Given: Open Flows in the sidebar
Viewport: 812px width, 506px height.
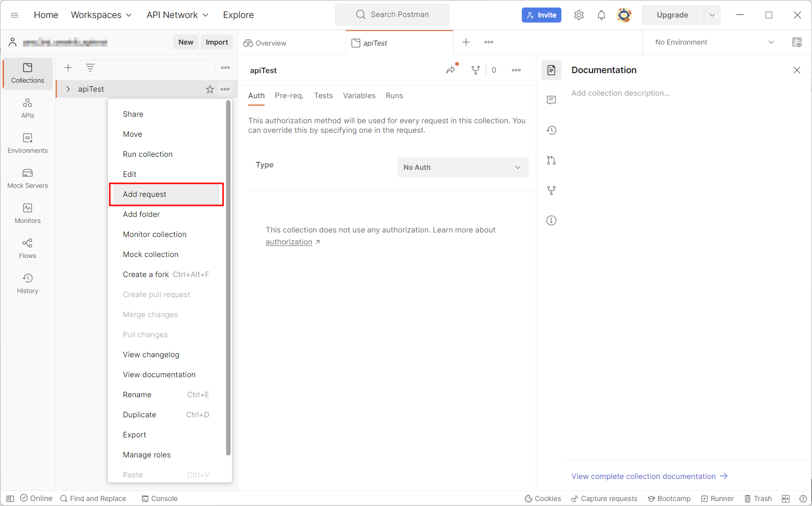Looking at the screenshot, I should point(28,248).
